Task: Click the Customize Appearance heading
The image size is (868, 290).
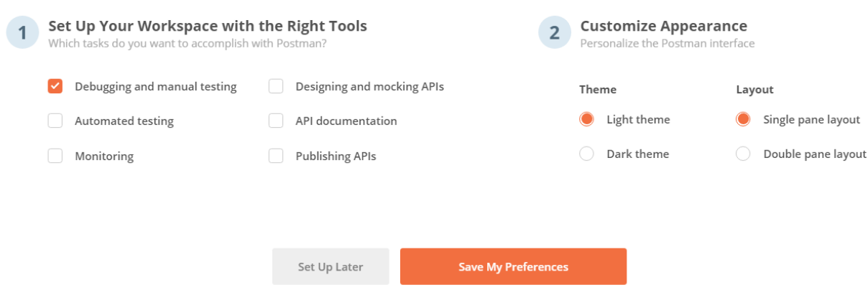Action: tap(663, 26)
